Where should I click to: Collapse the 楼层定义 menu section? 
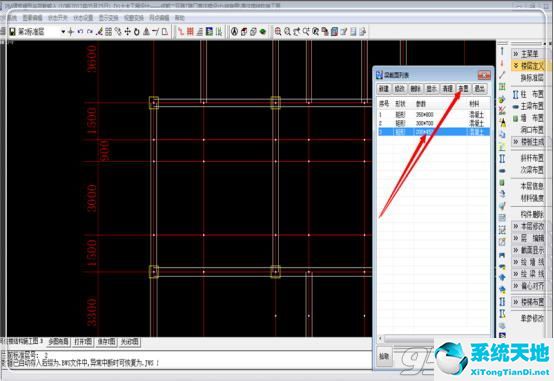click(528, 65)
